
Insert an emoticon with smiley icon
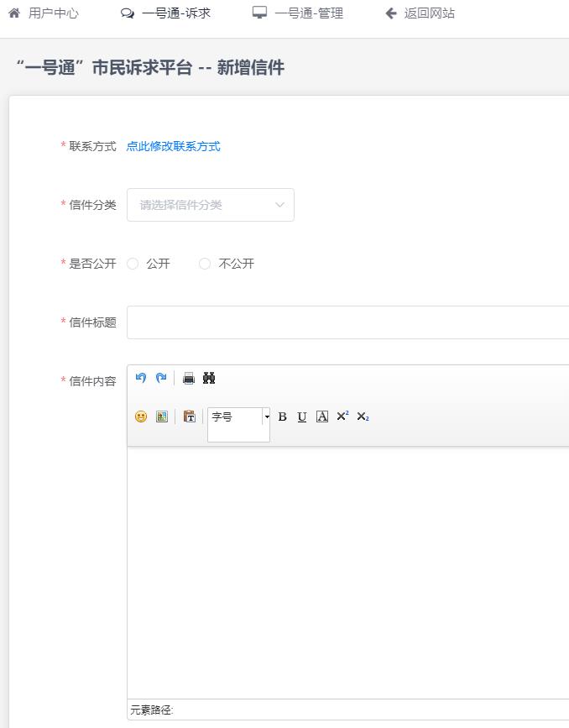pyautogui.click(x=141, y=416)
